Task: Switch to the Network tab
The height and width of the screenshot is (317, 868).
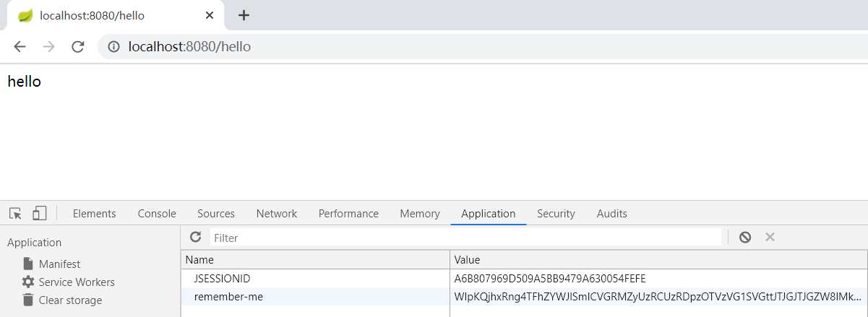Action: (x=276, y=214)
